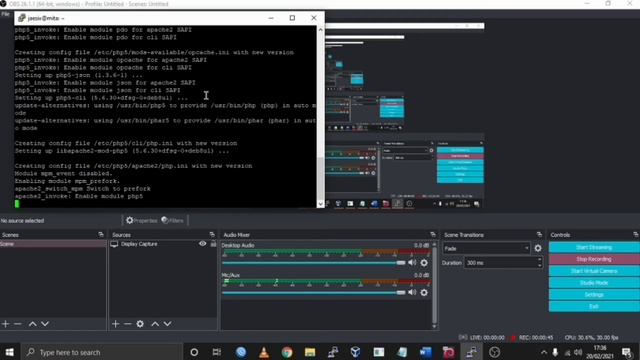Image resolution: width=640 pixels, height=360 pixels.
Task: Open VirtualBox from taskbar
Action: [x=356, y=352]
